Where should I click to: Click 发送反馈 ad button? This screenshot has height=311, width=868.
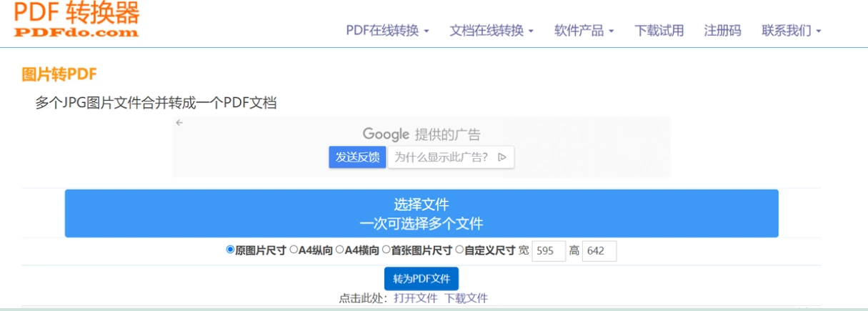357,157
